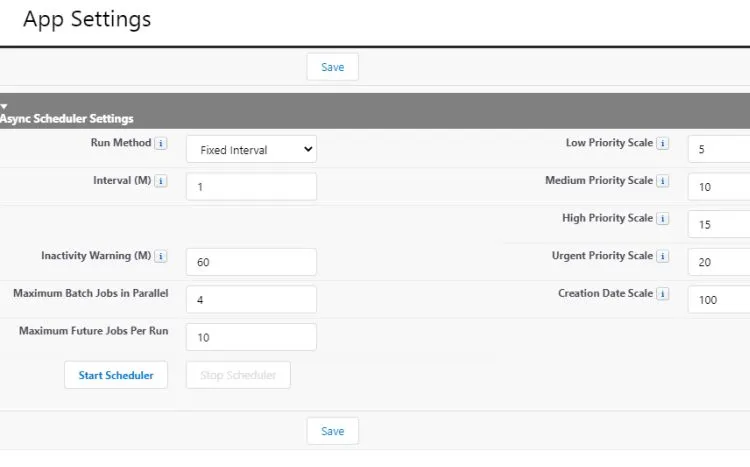Image resolution: width=750 pixels, height=467 pixels.
Task: Click the High Priority Scale info icon
Action: (662, 218)
